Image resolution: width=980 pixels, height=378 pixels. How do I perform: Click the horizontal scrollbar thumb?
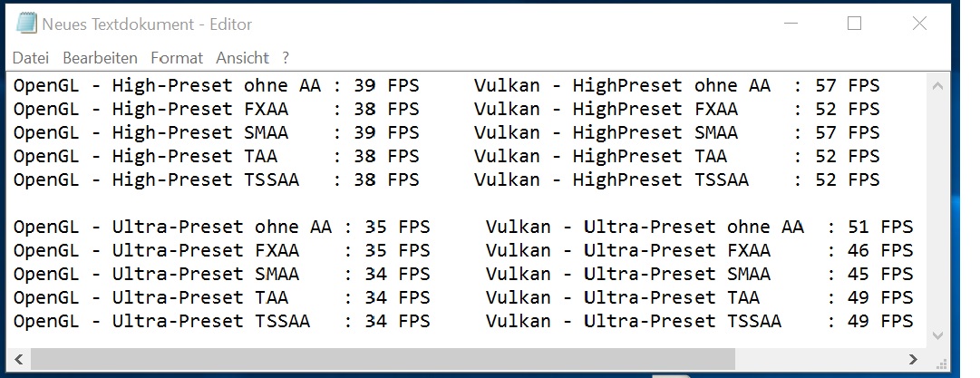(x=383, y=359)
